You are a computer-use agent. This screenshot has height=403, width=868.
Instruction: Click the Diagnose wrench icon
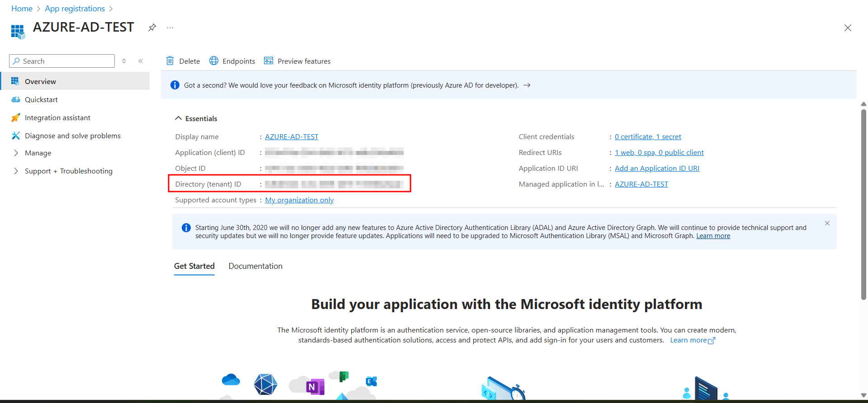click(x=15, y=136)
